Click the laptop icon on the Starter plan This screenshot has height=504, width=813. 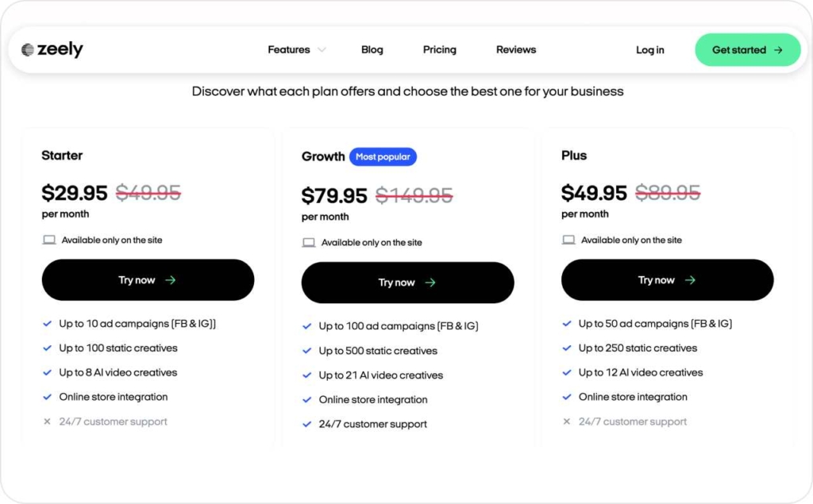(48, 240)
